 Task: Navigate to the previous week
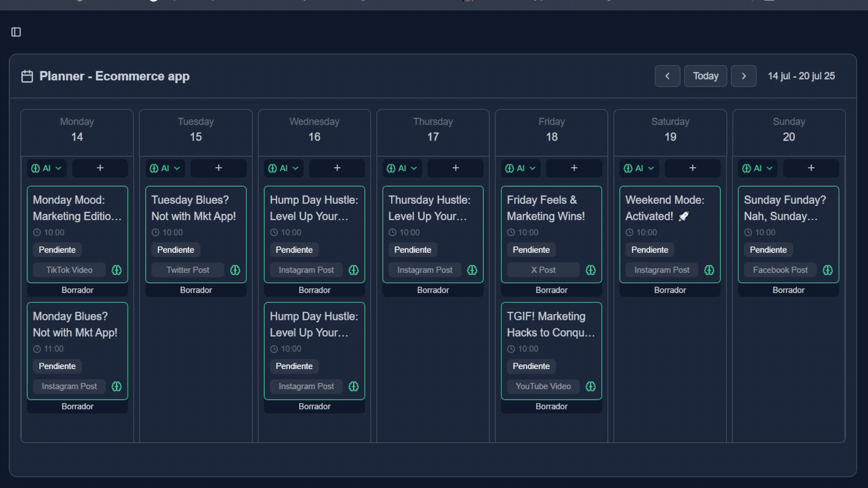(667, 76)
